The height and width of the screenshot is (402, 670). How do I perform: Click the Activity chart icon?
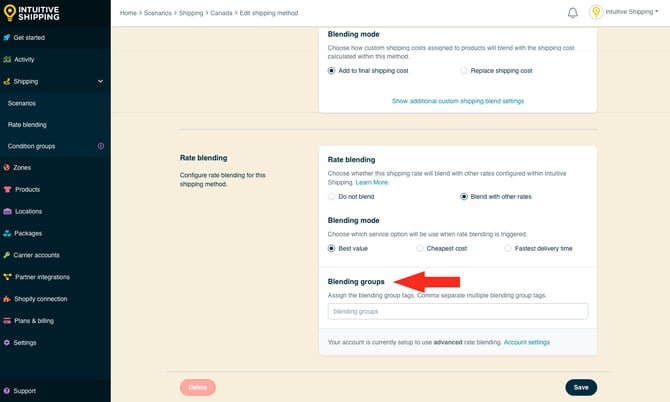pyautogui.click(x=7, y=59)
